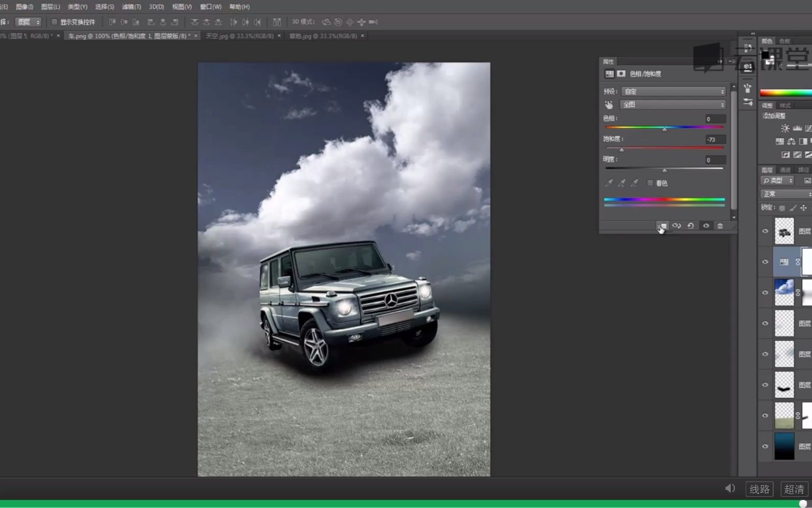Screen dimensions: 812x508
Task: Select the 3D rotate mode icon
Action: 326,22
